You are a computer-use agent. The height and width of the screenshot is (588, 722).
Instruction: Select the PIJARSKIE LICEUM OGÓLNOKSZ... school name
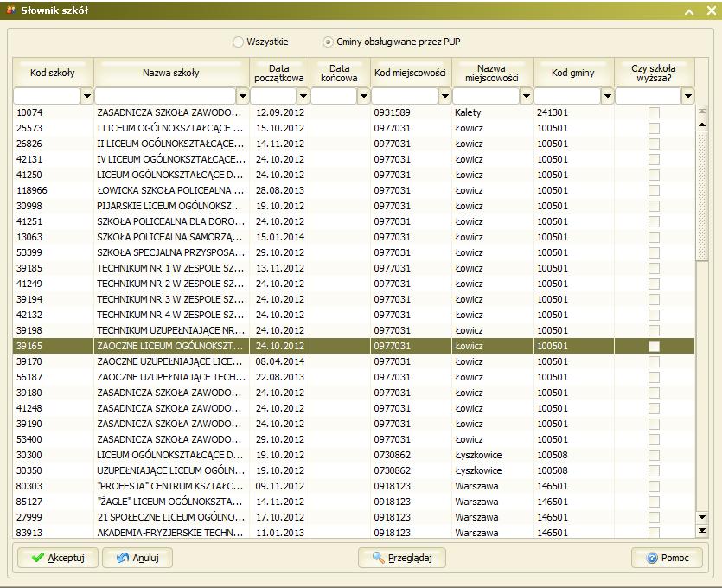pyautogui.click(x=169, y=207)
